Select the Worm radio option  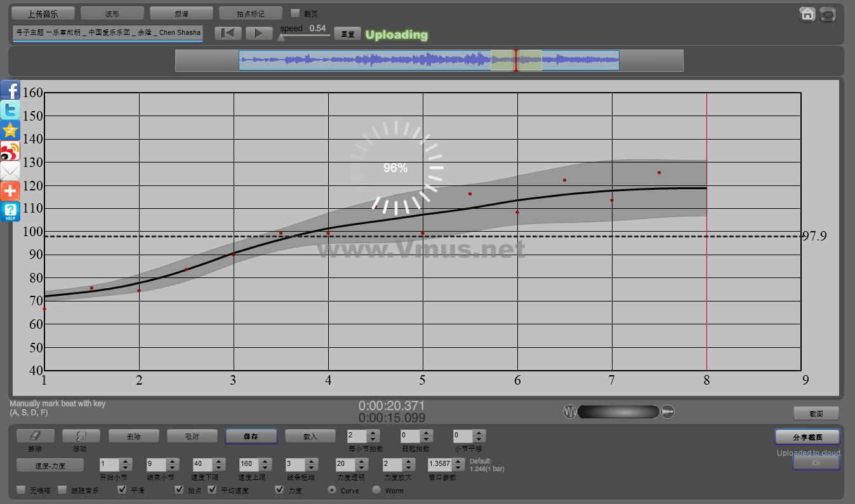pyautogui.click(x=376, y=490)
